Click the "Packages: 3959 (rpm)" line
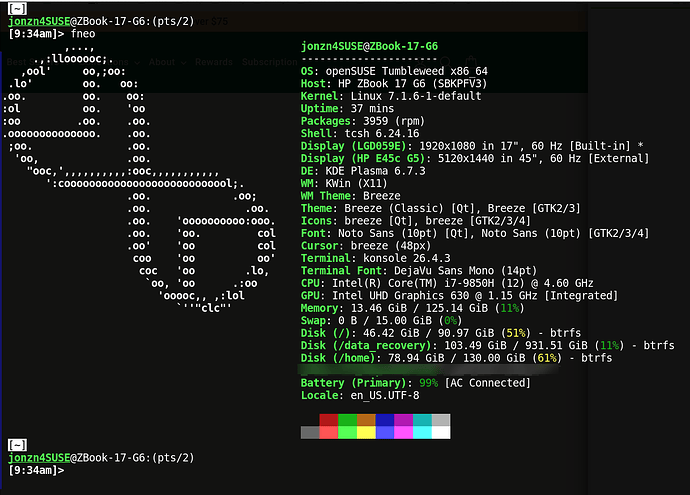 (x=363, y=121)
